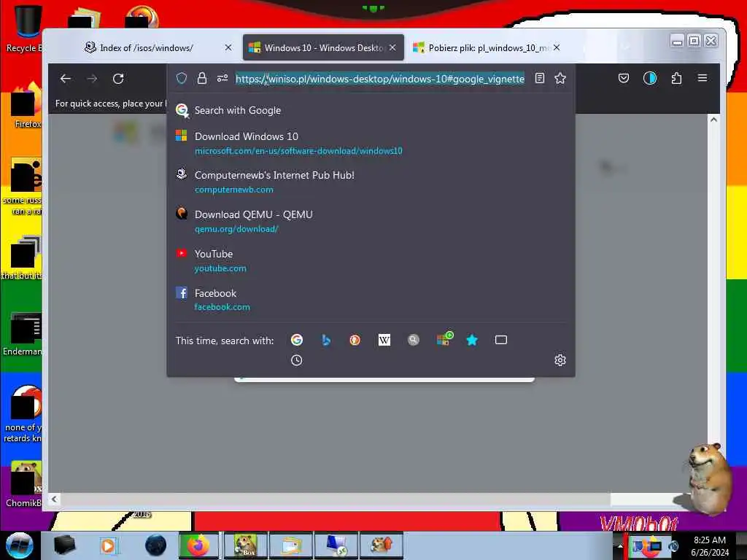The height and width of the screenshot is (560, 747).
Task: Click the horizontal scrollbar left arrow
Action: [x=54, y=499]
